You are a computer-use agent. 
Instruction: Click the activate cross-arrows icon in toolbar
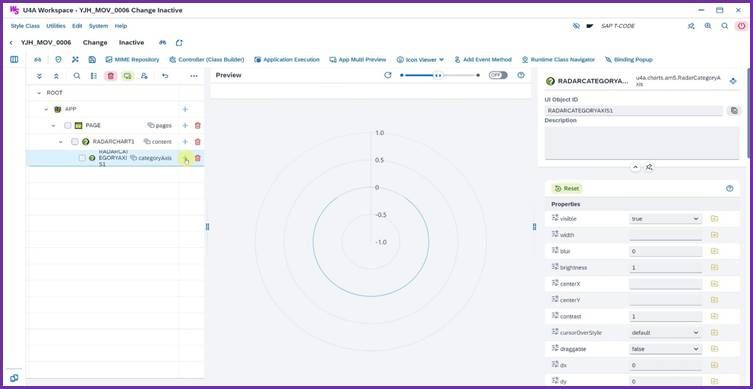coord(75,60)
